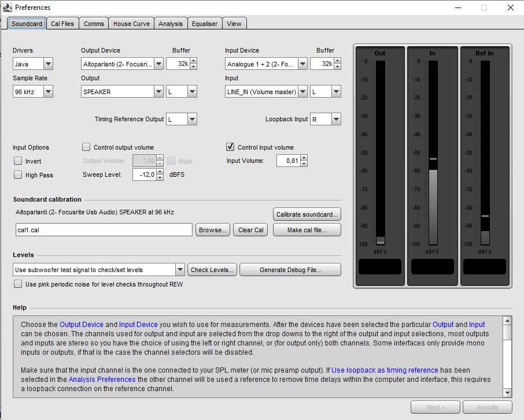Increase the Input Volume value

pyautogui.click(x=304, y=158)
